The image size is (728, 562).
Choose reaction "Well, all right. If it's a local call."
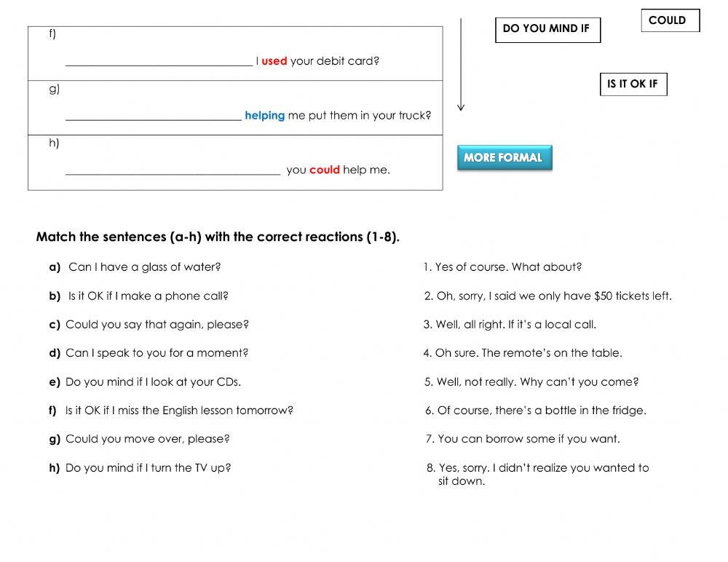pyautogui.click(x=510, y=325)
